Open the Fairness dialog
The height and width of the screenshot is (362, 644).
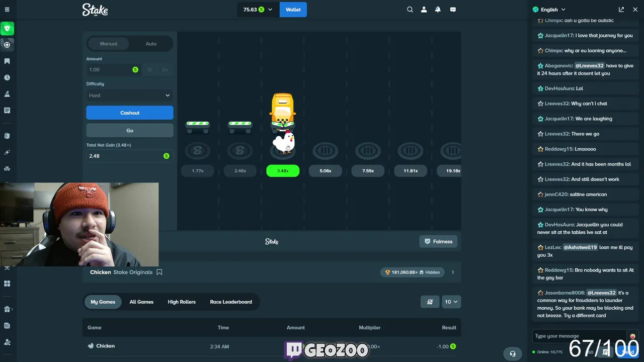pos(438,241)
